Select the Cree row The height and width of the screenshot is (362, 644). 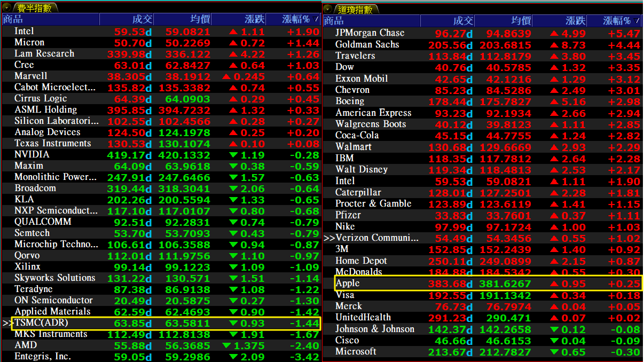tap(161, 65)
